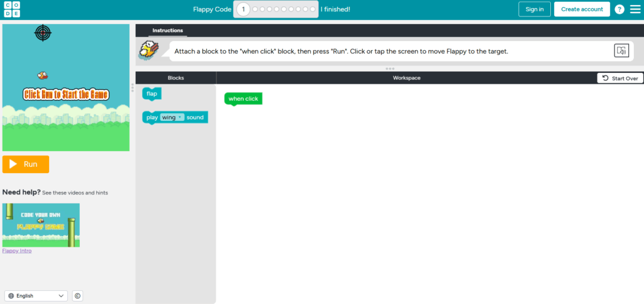The width and height of the screenshot is (644, 304).
Task: Jump to the last progress dot
Action: pyautogui.click(x=313, y=9)
